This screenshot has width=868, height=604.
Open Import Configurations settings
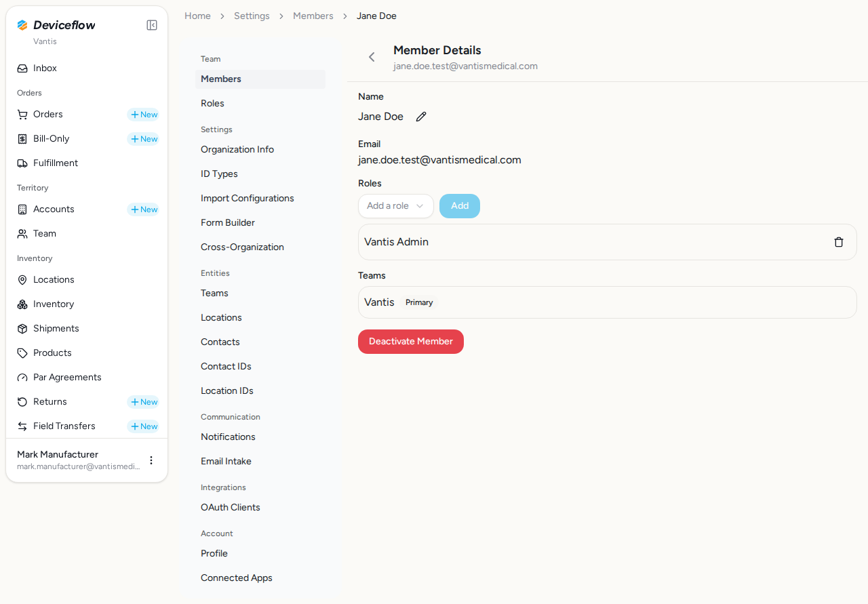tap(260, 199)
